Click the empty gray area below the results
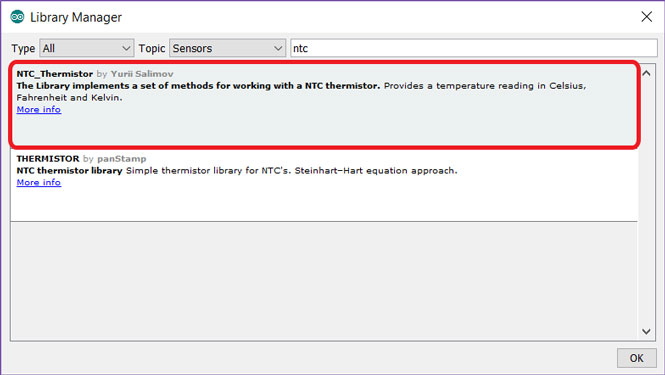Viewport: 665px width, 375px height. pos(324,281)
